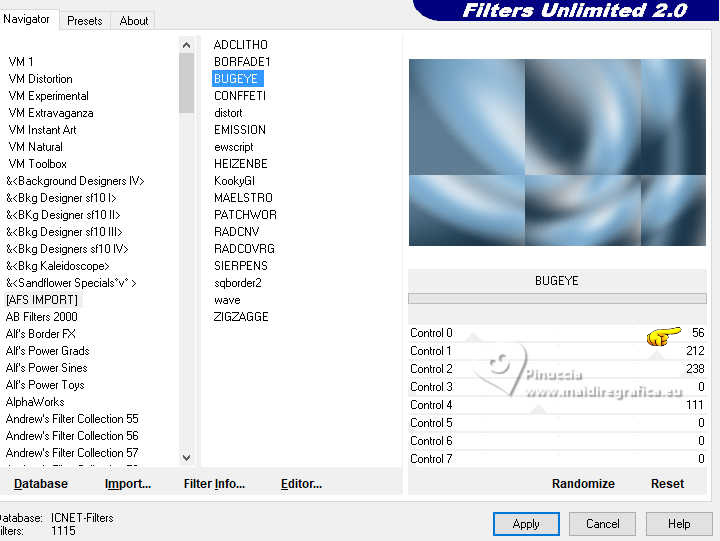
Task: Select VM Natural category
Action: (35, 147)
